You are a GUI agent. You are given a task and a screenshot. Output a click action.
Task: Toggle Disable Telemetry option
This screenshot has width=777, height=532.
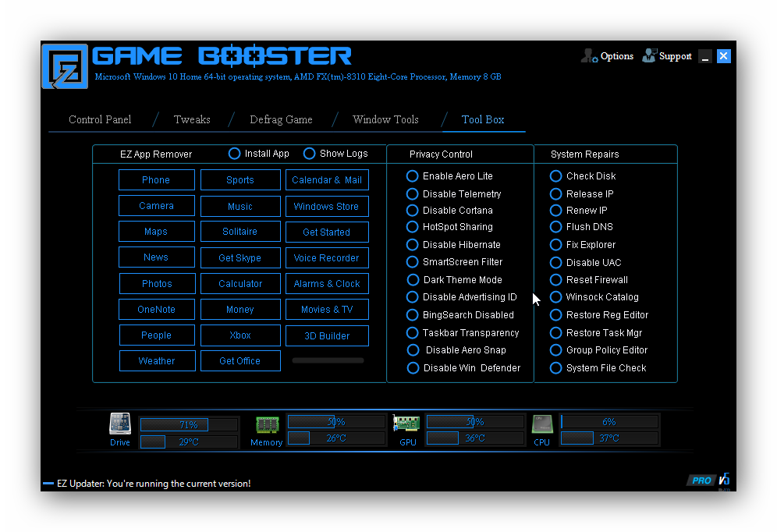point(412,194)
